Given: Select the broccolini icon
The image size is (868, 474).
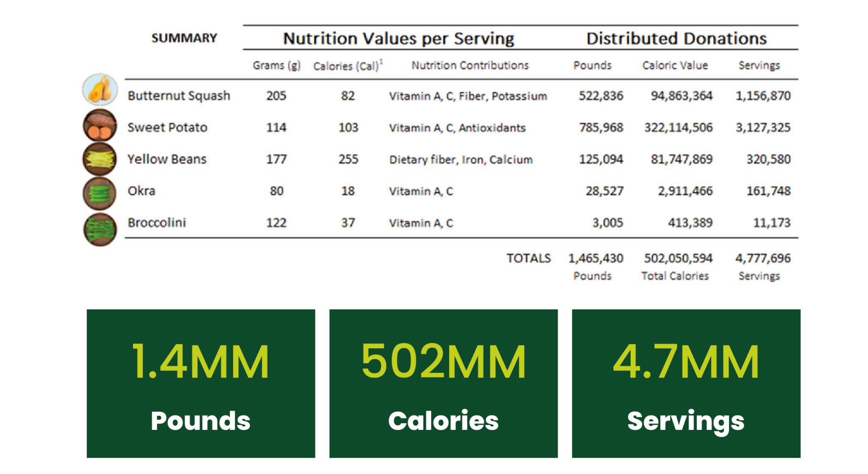Looking at the screenshot, I should [x=100, y=229].
